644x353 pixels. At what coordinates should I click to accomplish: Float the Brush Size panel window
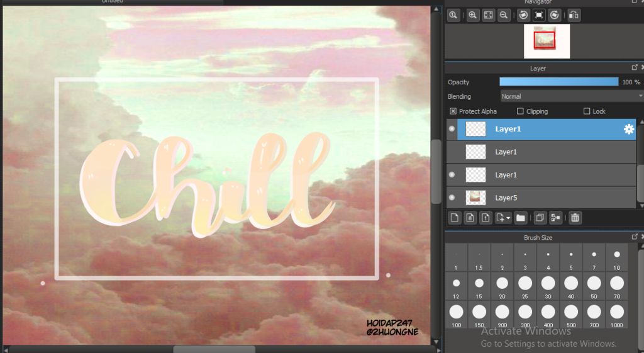pos(635,237)
